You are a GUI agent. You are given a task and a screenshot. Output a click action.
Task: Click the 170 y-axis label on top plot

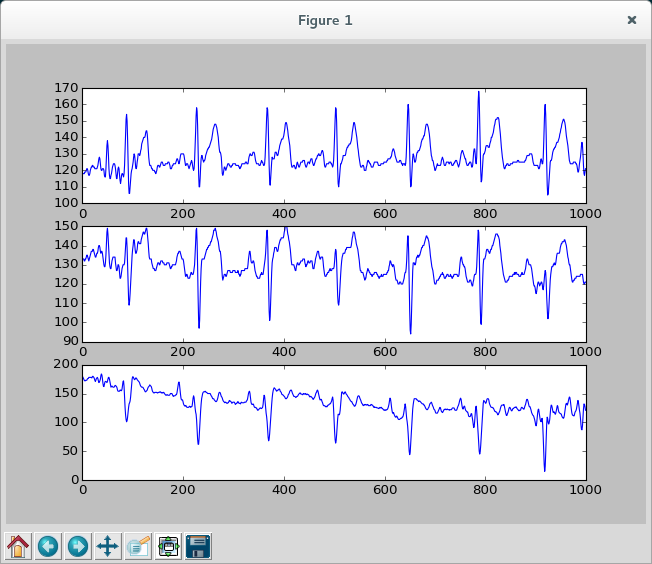tap(67, 89)
